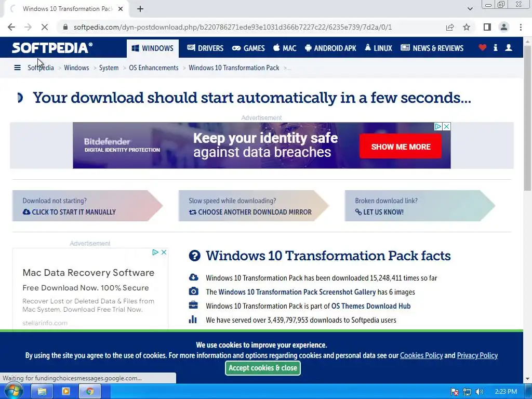The image size is (532, 399).
Task: Open the Windows Start button
Action: pyautogui.click(x=13, y=392)
